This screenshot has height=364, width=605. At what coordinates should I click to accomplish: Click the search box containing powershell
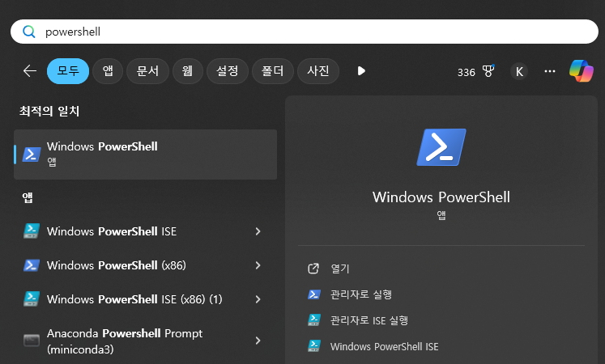click(x=305, y=32)
